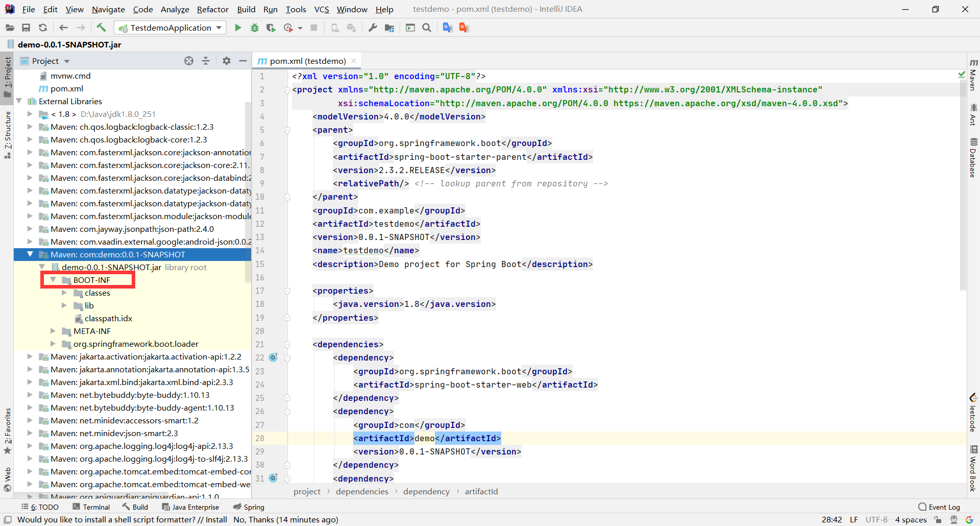The image size is (980, 526).
Task: Open Project panel gear options
Action: pos(227,61)
